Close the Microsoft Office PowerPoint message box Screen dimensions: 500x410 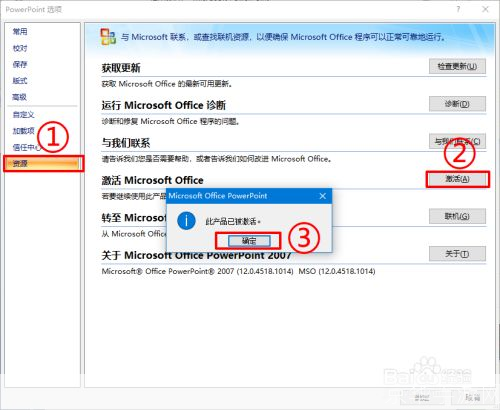(322, 196)
